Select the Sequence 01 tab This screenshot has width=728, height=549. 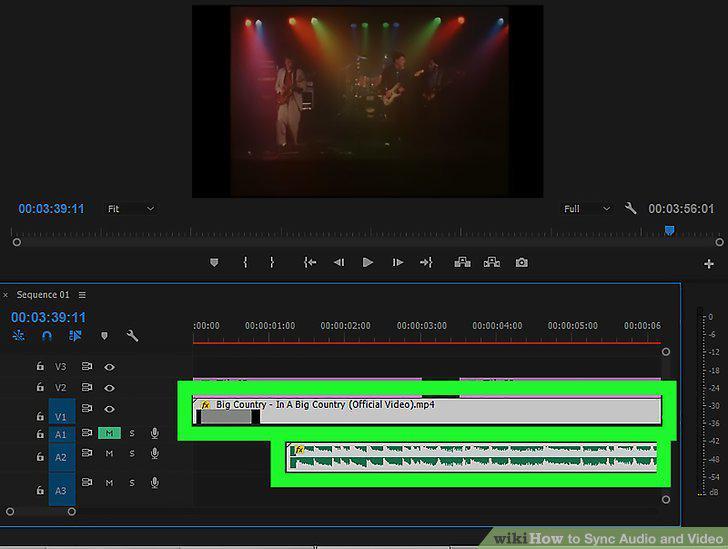(43, 295)
